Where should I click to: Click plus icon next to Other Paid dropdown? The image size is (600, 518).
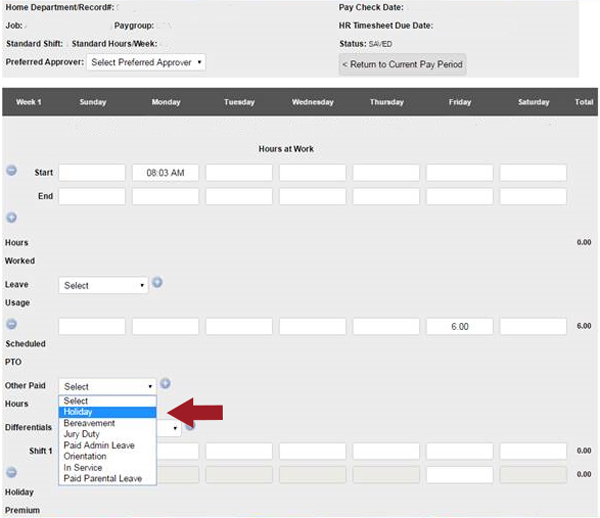coord(165,383)
